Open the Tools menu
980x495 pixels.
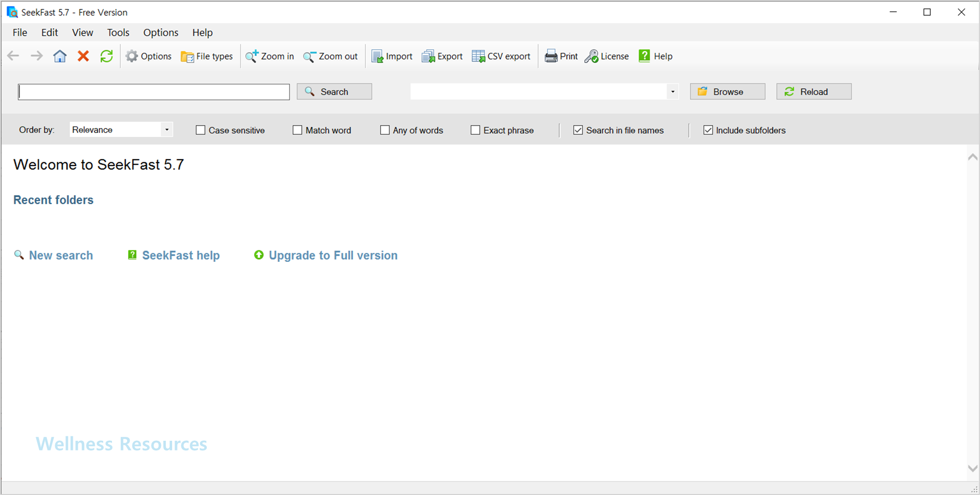118,32
